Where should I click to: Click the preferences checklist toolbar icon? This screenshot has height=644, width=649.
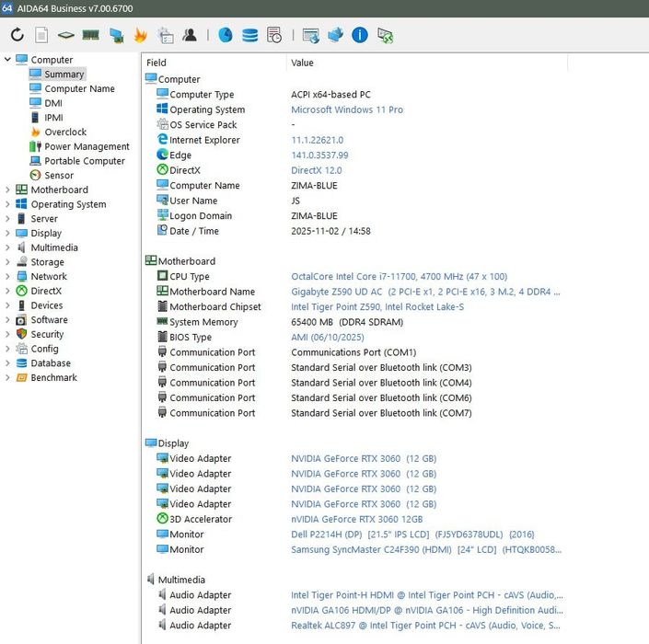tap(166, 35)
